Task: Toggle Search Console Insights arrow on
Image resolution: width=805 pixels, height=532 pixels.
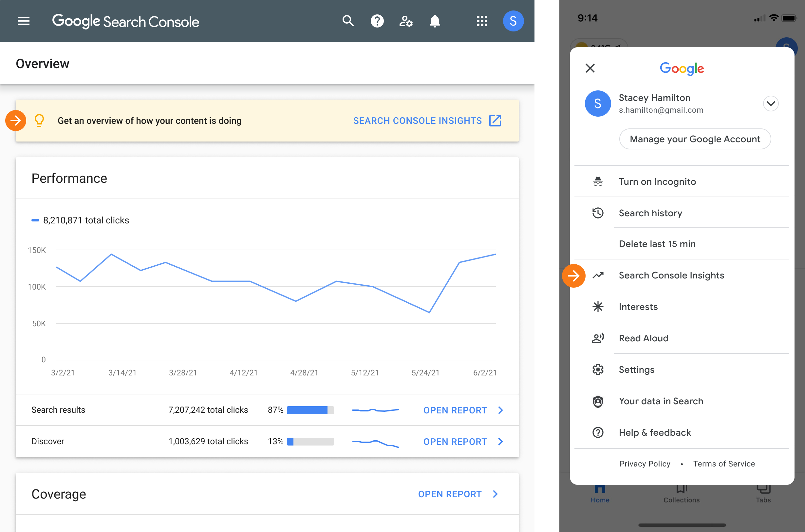Action: [x=573, y=275]
